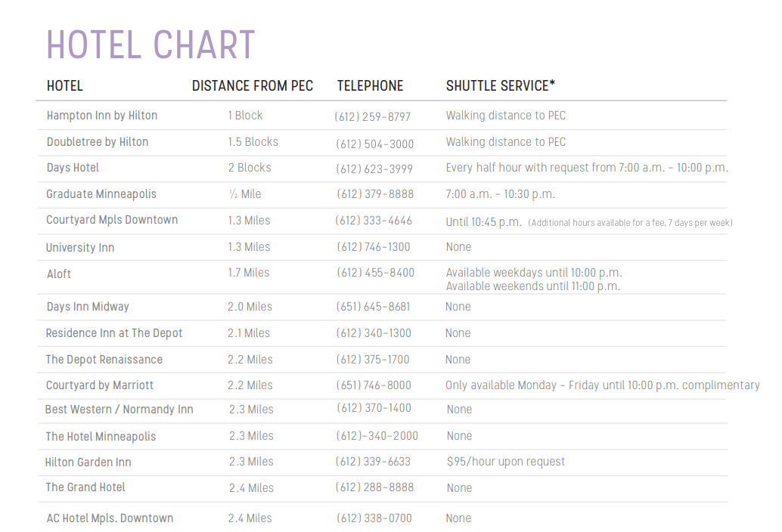Click phone number (612) 370-1400

coord(374,408)
